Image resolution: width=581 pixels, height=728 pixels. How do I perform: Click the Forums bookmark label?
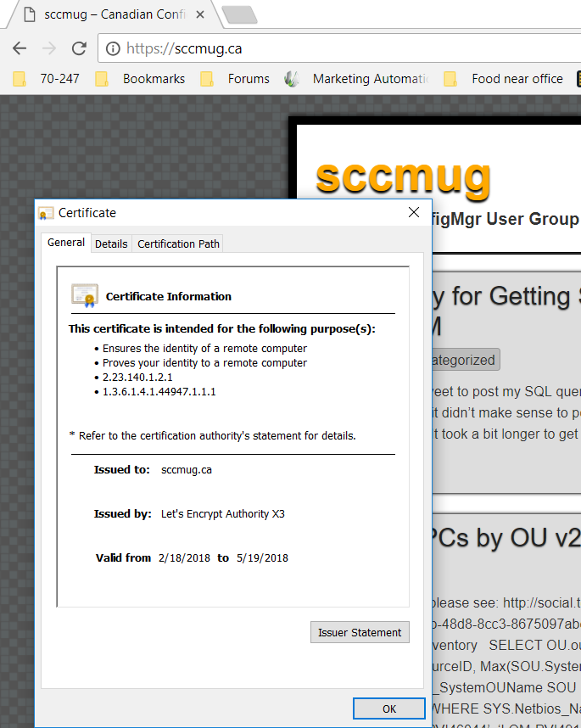click(249, 79)
